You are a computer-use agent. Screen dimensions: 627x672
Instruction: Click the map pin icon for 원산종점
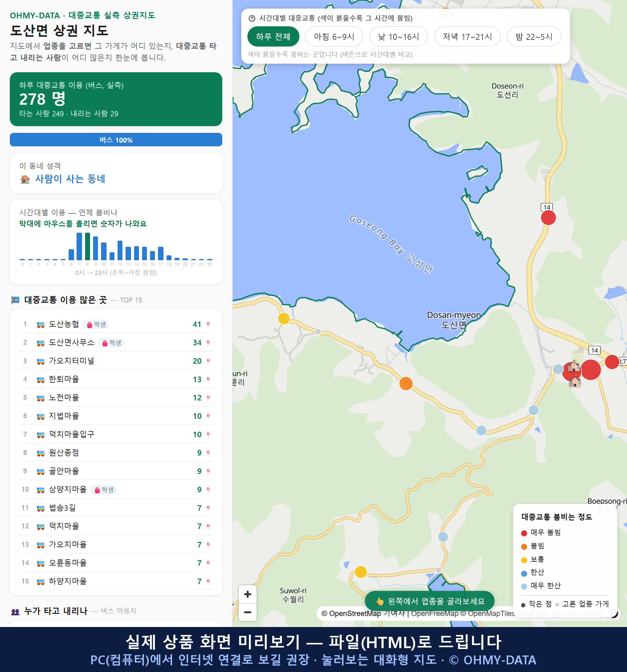[208, 453]
